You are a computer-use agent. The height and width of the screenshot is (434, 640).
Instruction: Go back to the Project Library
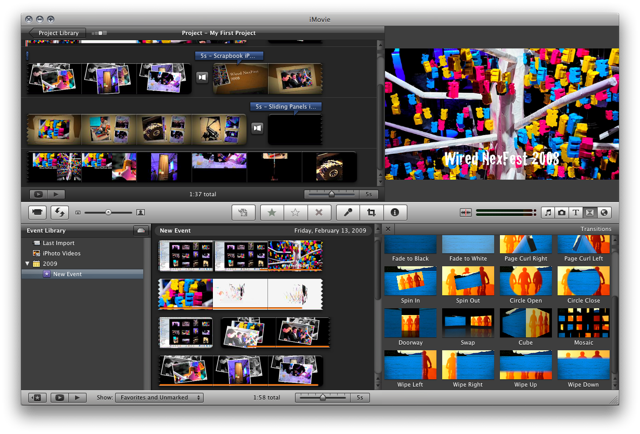click(x=57, y=33)
